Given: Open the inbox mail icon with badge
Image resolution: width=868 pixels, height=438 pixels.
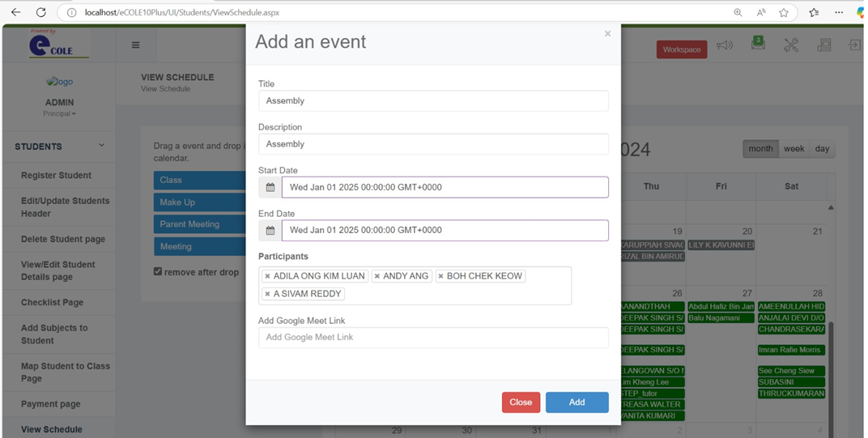Looking at the screenshot, I should [x=759, y=44].
